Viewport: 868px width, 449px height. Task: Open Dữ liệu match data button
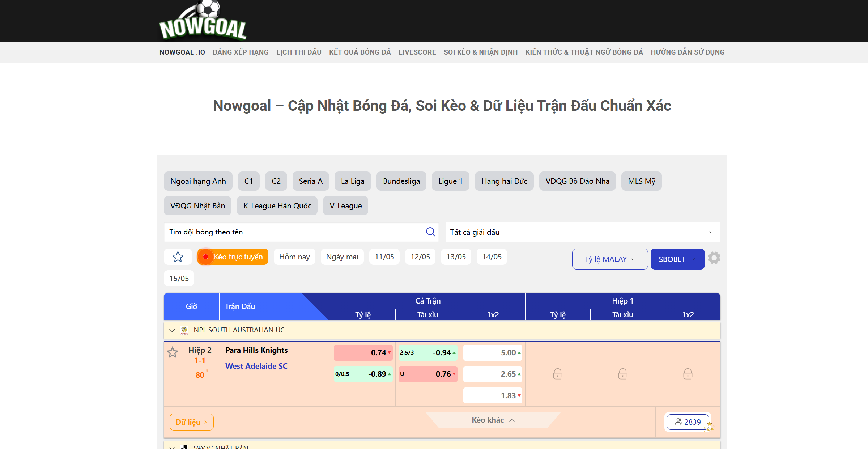[x=192, y=422]
